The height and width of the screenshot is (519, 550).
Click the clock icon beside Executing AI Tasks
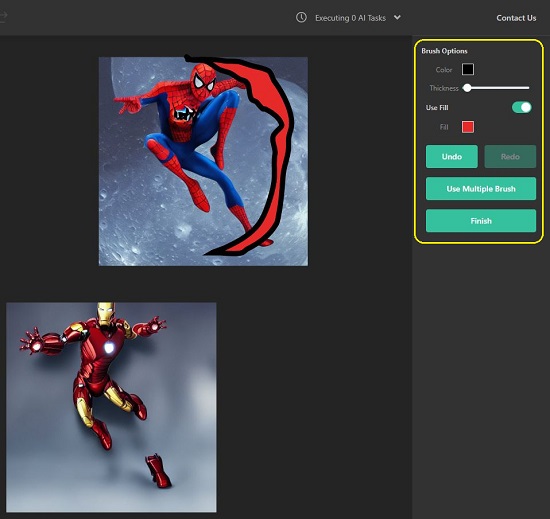point(301,17)
